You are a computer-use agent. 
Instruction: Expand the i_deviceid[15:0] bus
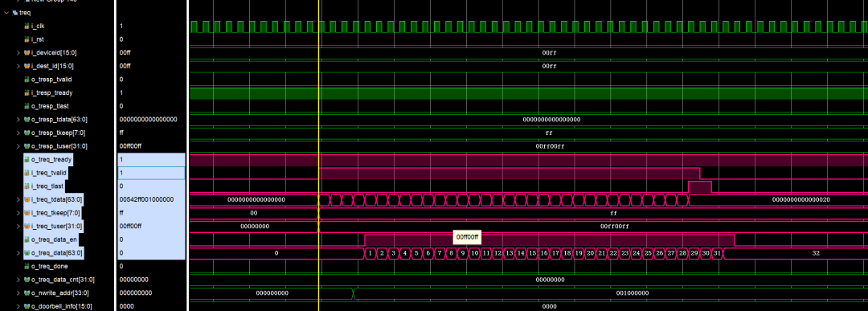[x=18, y=52]
